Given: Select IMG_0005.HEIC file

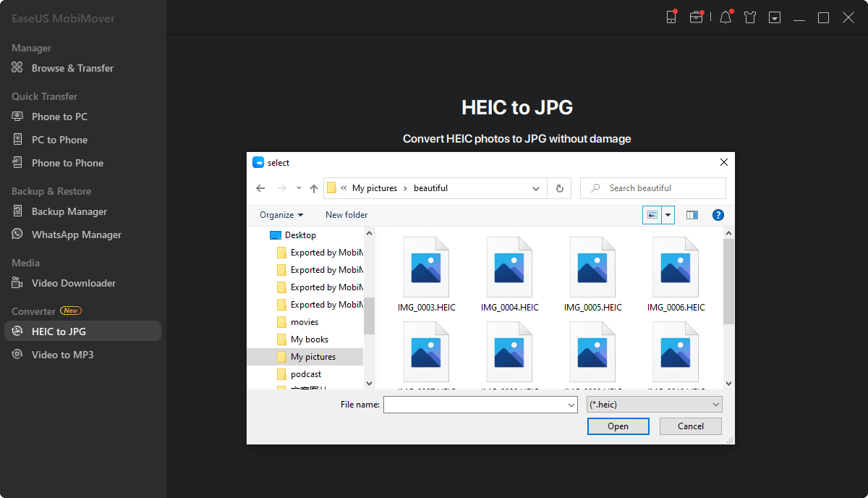Looking at the screenshot, I should pyautogui.click(x=593, y=275).
